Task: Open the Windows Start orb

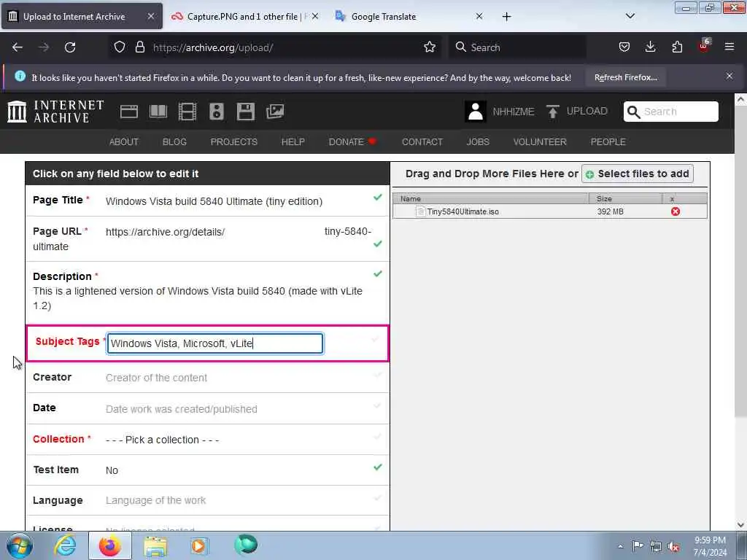Action: 18,545
